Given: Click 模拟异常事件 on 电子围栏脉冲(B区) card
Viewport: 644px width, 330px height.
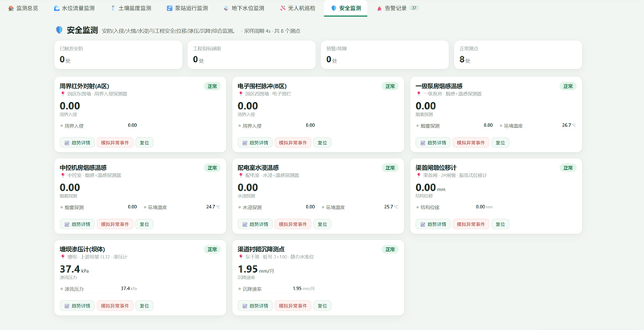Looking at the screenshot, I should click(x=293, y=142).
